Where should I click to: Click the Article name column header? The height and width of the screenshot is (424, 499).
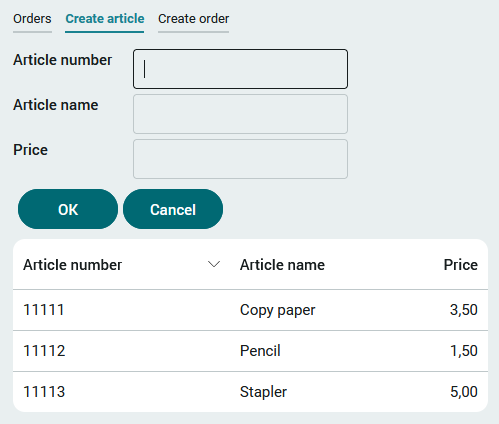pos(282,265)
